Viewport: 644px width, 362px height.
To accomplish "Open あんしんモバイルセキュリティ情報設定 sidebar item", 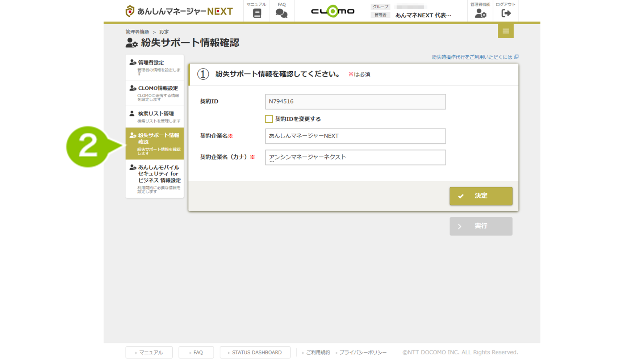I will (155, 178).
